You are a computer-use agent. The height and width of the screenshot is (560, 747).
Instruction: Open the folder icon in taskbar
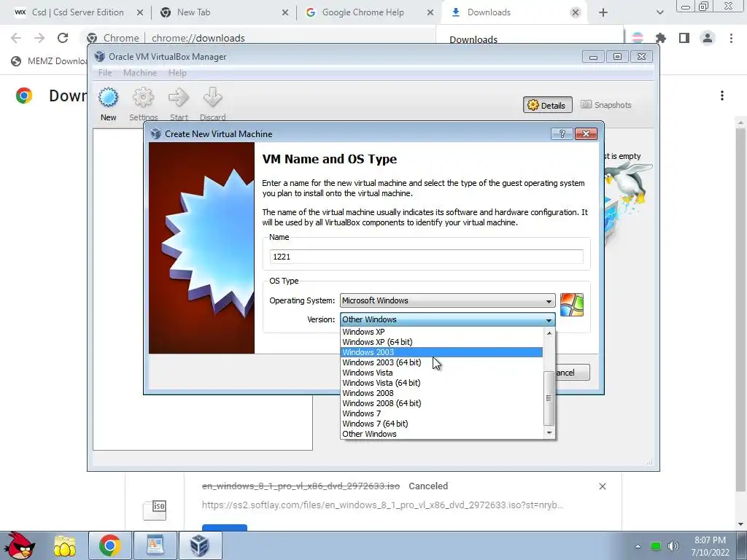[x=65, y=545]
